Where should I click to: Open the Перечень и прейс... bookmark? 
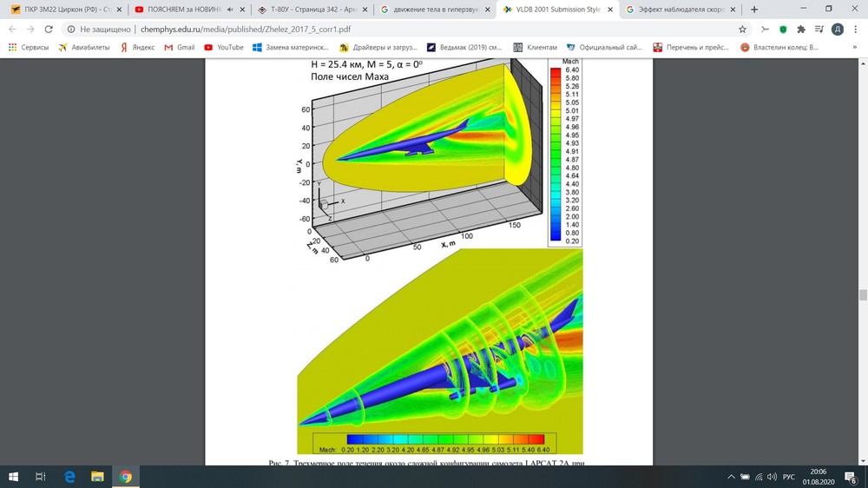point(691,48)
